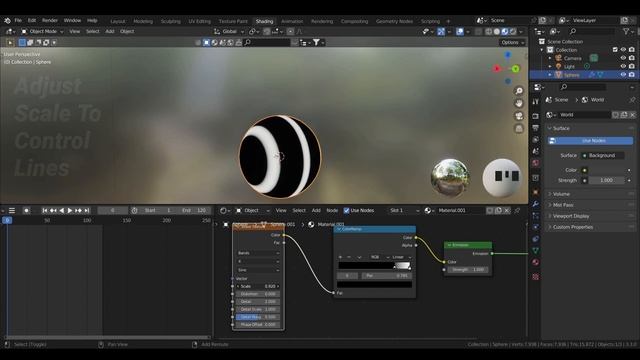The width and height of the screenshot is (640, 360).
Task: Open the Object Mode dropdown
Action: tap(42, 31)
